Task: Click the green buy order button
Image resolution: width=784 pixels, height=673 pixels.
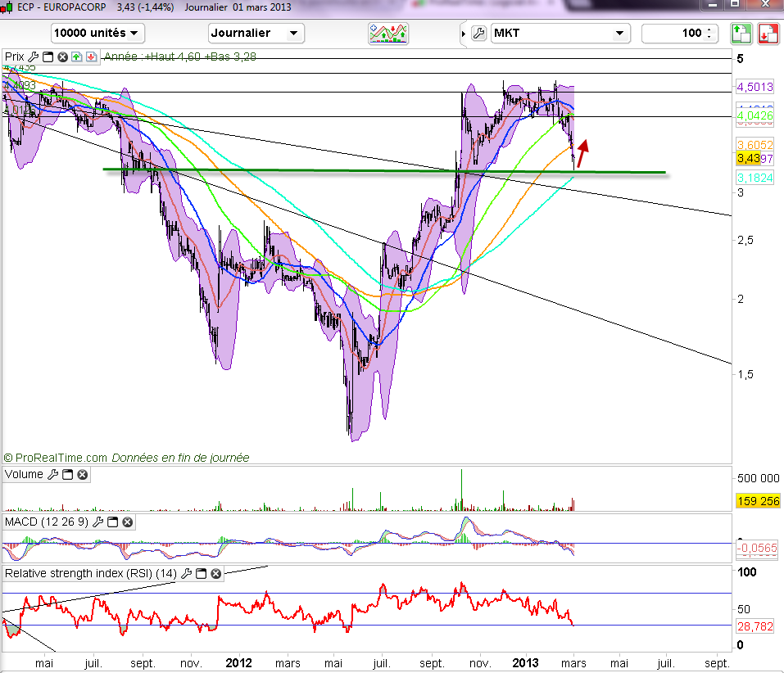Action: 741,34
